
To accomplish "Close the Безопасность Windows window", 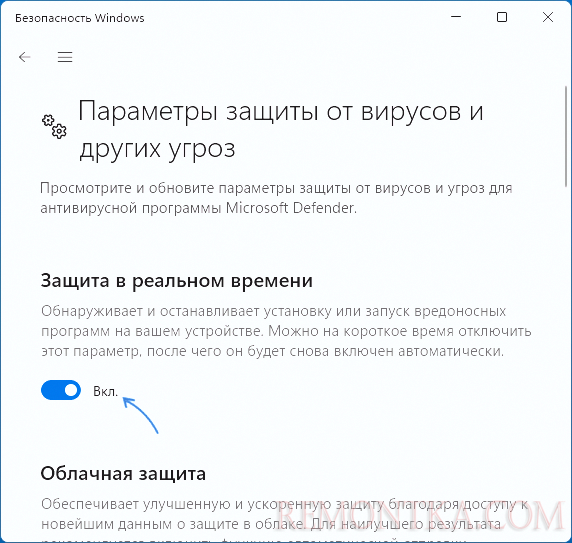I will [x=548, y=17].
